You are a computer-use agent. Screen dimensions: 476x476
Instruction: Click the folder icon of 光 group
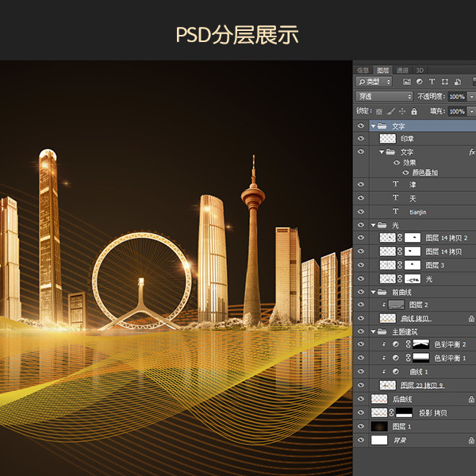382,225
